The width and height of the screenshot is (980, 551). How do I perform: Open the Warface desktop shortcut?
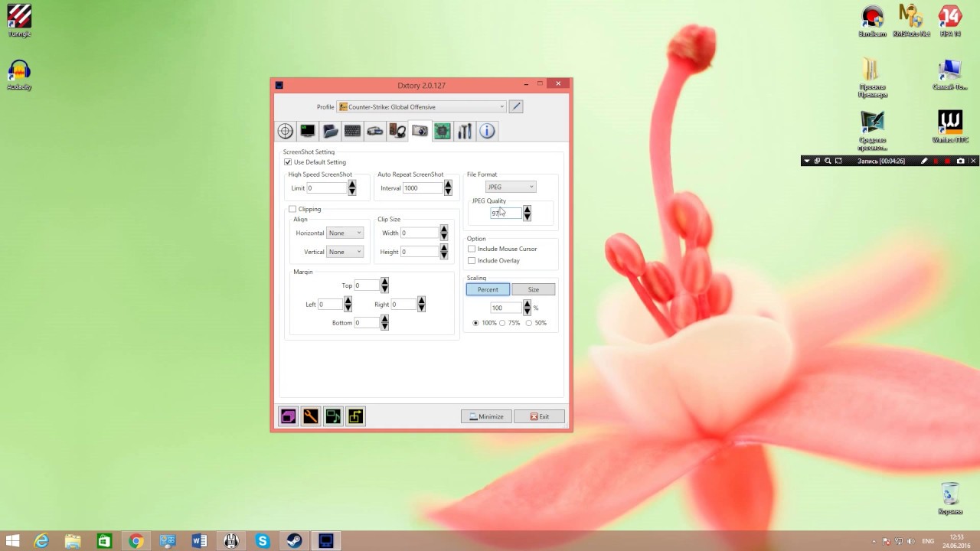coord(950,126)
